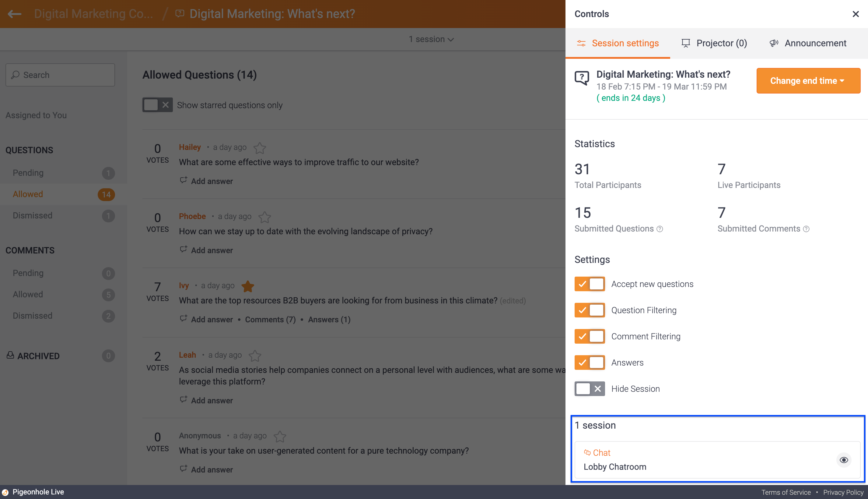The image size is (868, 499).
Task: Star Hailey's question
Action: [x=260, y=148]
